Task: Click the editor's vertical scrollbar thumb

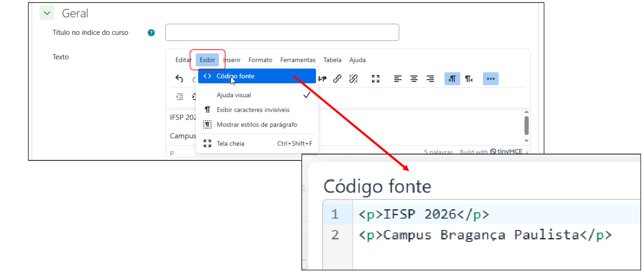Action: [x=527, y=126]
